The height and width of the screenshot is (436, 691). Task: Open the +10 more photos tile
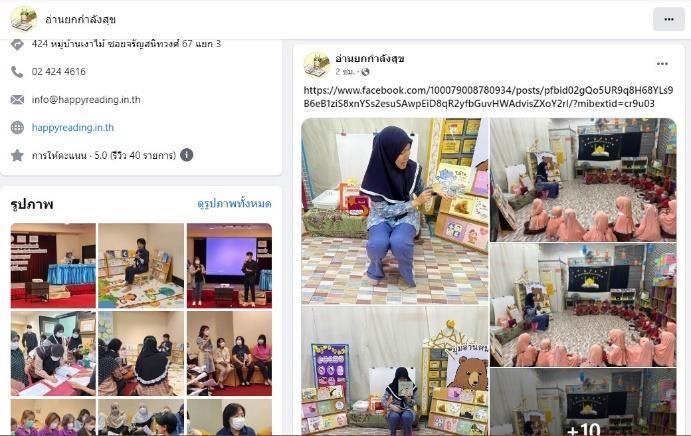tap(583, 402)
